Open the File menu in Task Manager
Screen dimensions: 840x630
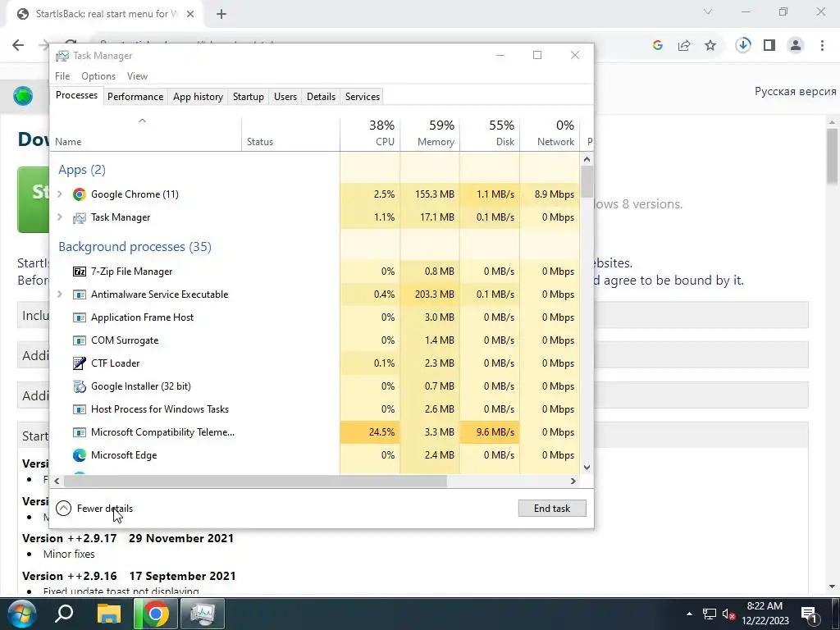pyautogui.click(x=62, y=76)
